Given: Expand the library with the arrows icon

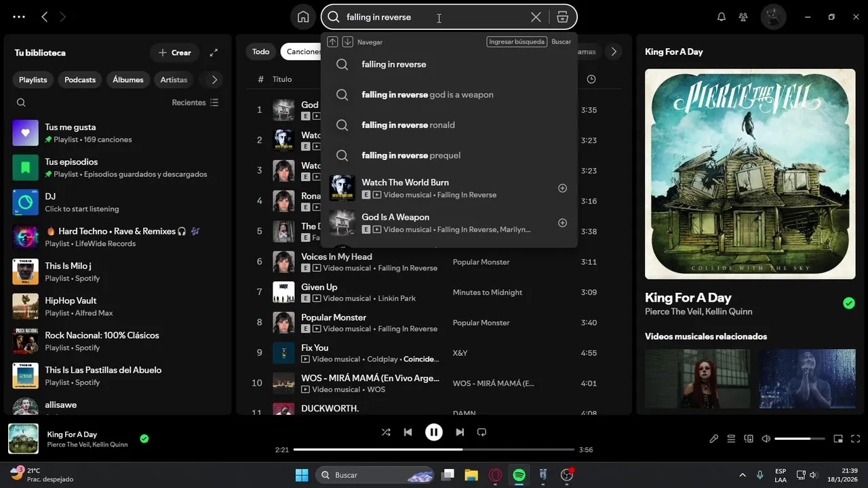Looking at the screenshot, I should pos(214,52).
